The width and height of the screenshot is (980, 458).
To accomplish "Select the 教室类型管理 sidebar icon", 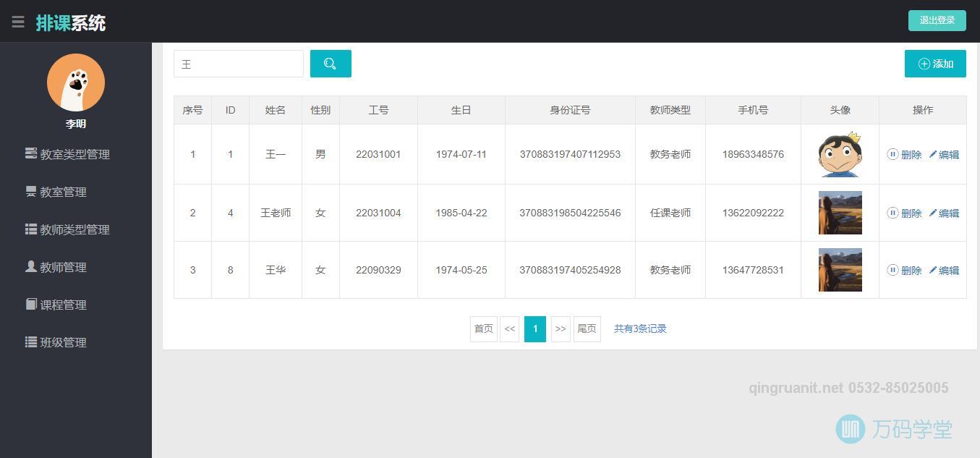I will (x=30, y=153).
